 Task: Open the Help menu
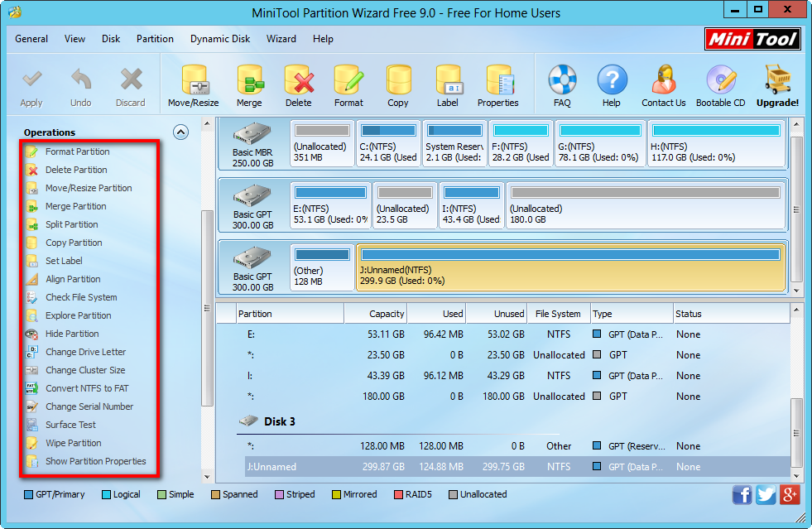323,39
